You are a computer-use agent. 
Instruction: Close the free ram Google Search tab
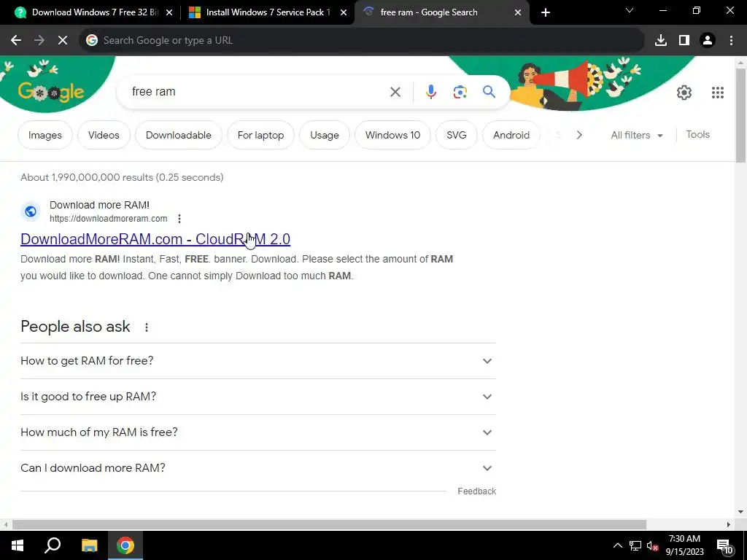click(x=518, y=12)
